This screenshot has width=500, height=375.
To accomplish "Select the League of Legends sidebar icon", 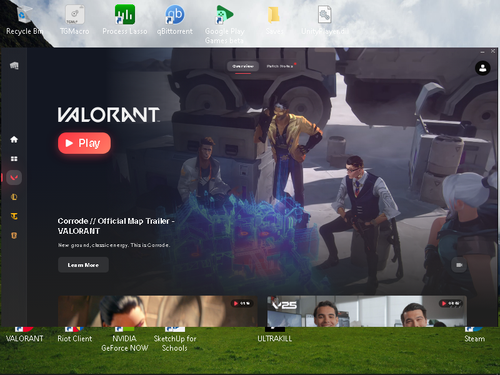I will (14, 197).
